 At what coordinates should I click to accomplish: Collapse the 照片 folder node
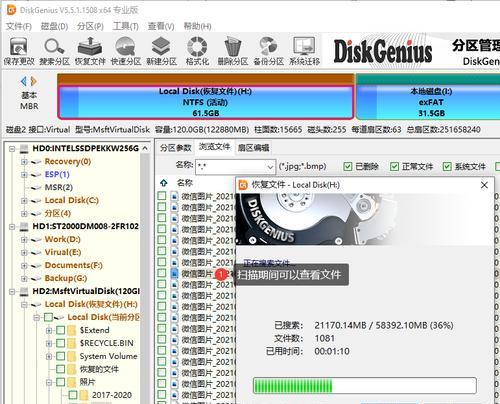49,382
